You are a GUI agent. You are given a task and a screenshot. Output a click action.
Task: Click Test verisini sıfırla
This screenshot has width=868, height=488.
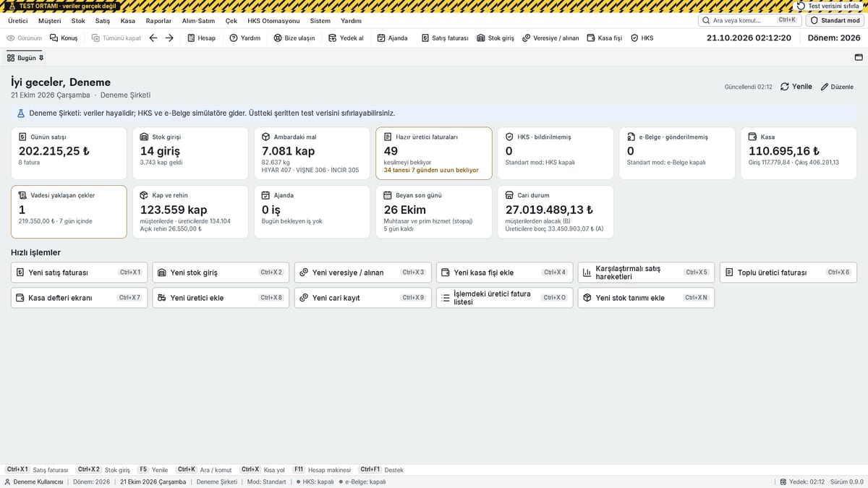tap(828, 6)
